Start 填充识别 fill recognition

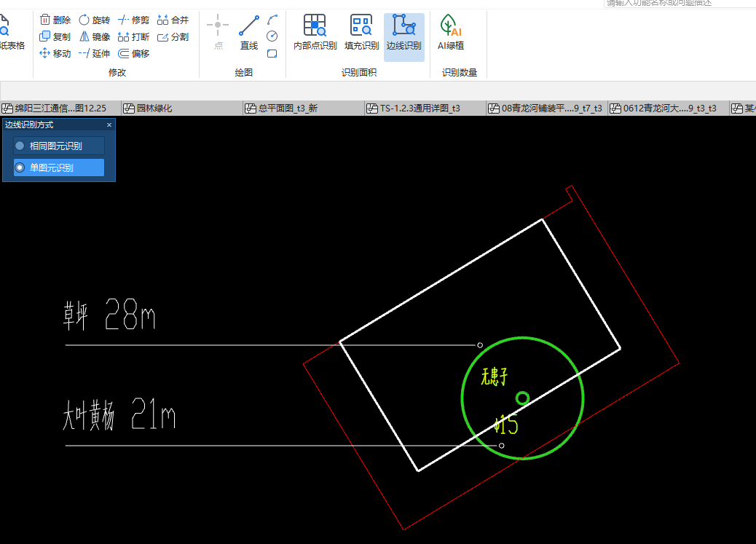(x=361, y=33)
